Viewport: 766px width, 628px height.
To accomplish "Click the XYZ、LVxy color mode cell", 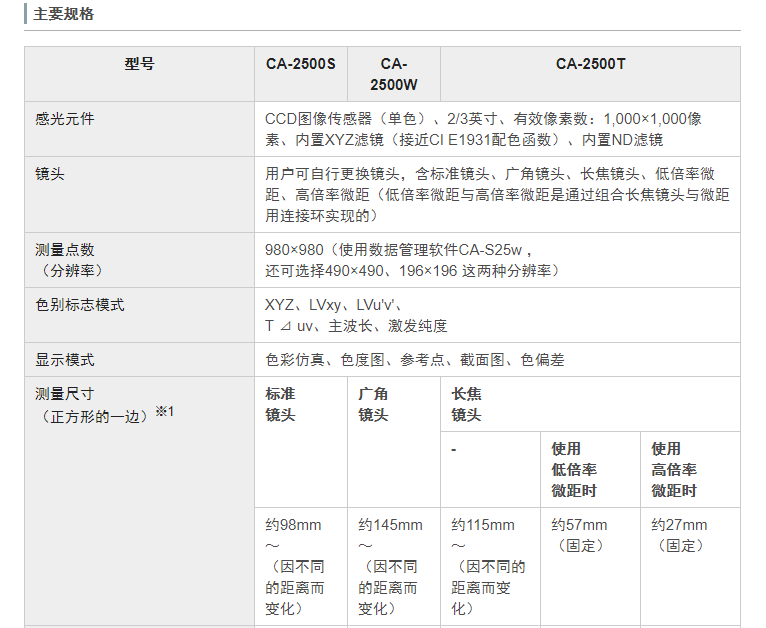I will [x=497, y=315].
